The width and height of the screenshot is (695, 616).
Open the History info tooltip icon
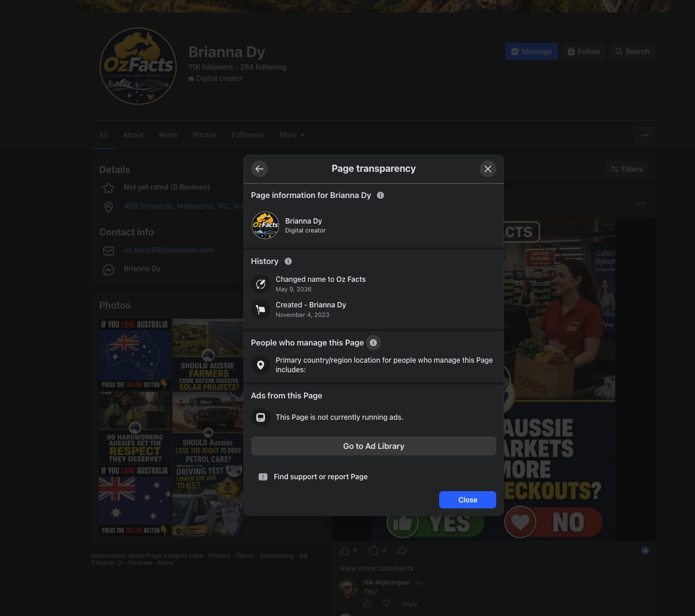click(x=288, y=261)
